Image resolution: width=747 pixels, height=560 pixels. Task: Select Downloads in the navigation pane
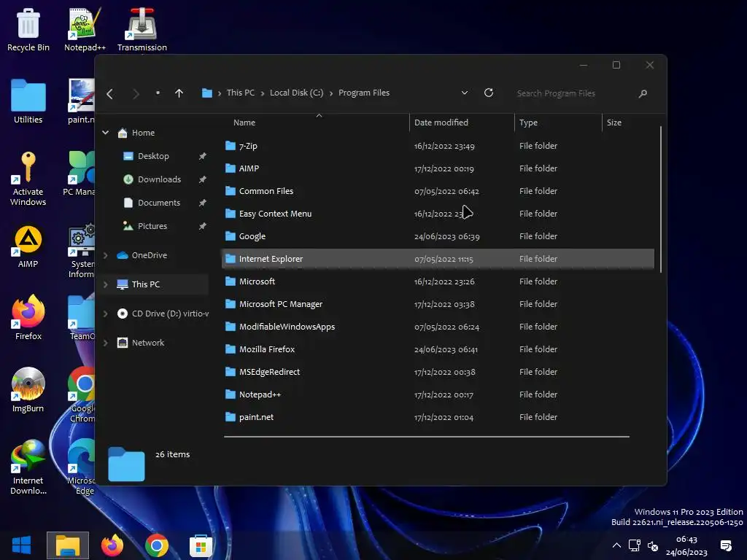159,179
